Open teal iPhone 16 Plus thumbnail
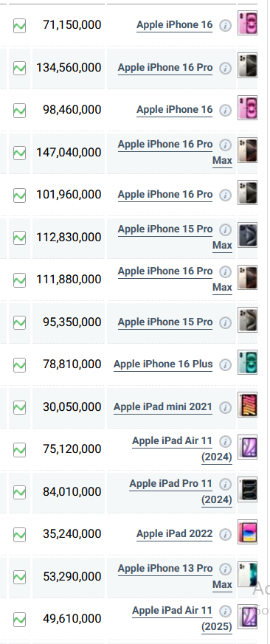 pyautogui.click(x=247, y=362)
